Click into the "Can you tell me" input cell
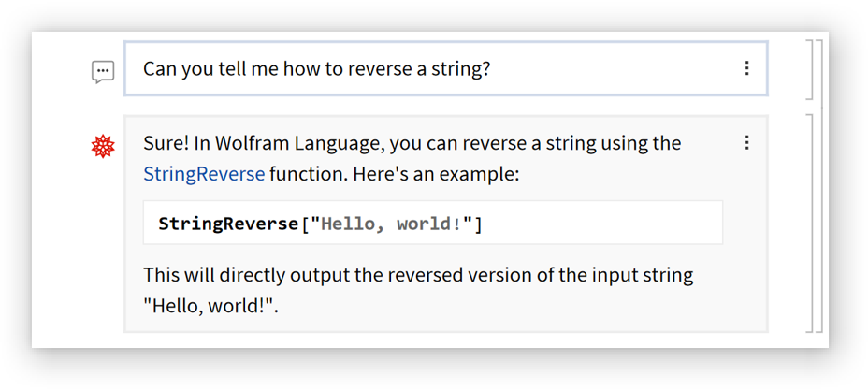Viewport: 868px width, 391px height. pyautogui.click(x=374, y=69)
